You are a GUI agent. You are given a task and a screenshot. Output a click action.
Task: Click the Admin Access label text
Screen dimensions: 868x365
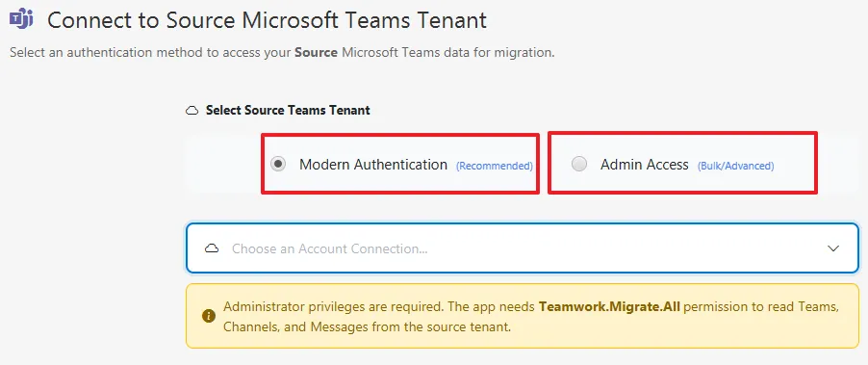[645, 165]
